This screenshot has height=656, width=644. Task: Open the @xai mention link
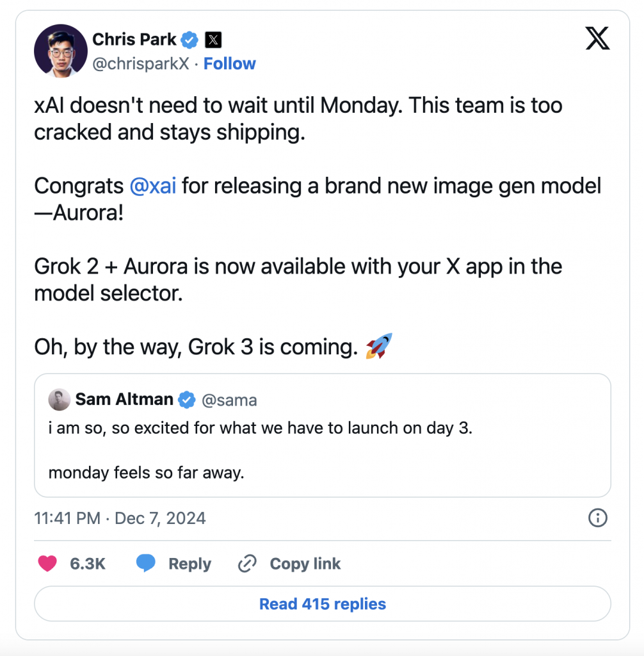(152, 186)
